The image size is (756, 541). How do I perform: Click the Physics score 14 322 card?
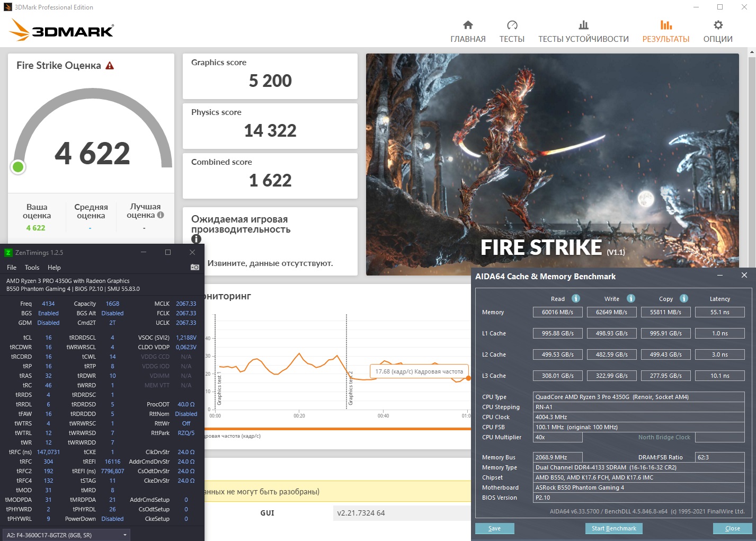[270, 126]
